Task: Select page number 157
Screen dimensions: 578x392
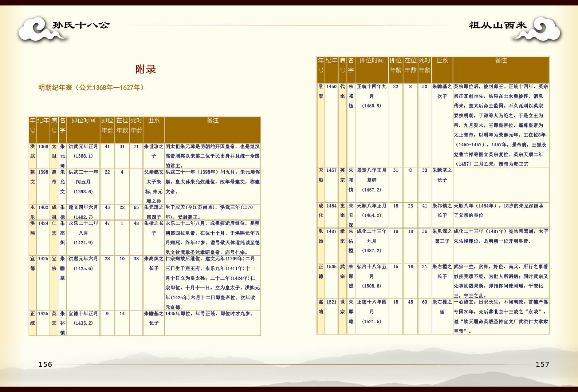Action: tap(542, 364)
